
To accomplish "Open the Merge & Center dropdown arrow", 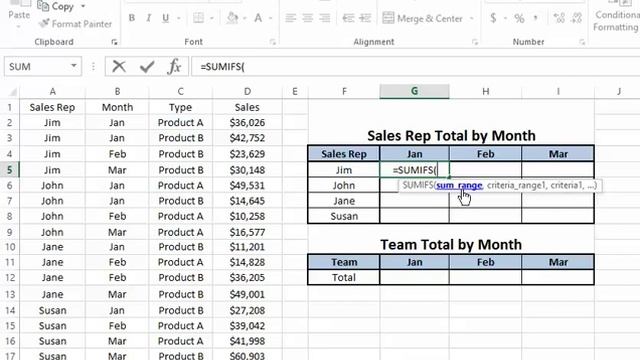I will click(x=471, y=19).
